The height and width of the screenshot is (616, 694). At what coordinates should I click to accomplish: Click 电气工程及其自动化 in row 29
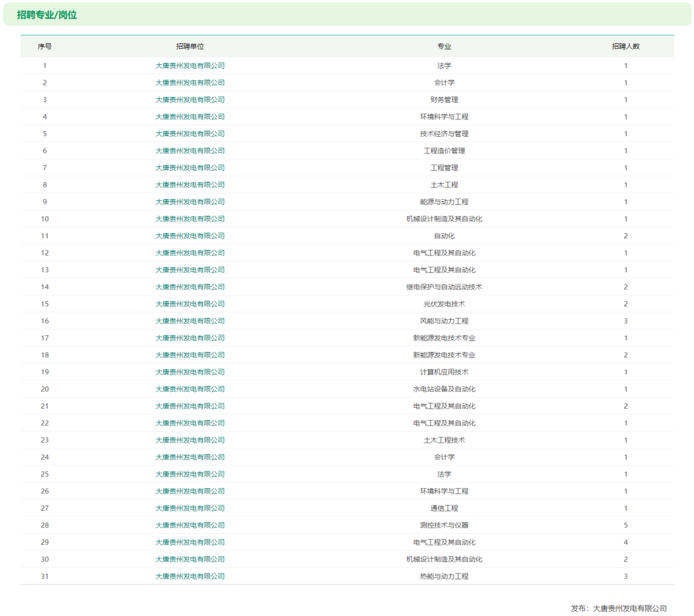point(445,542)
